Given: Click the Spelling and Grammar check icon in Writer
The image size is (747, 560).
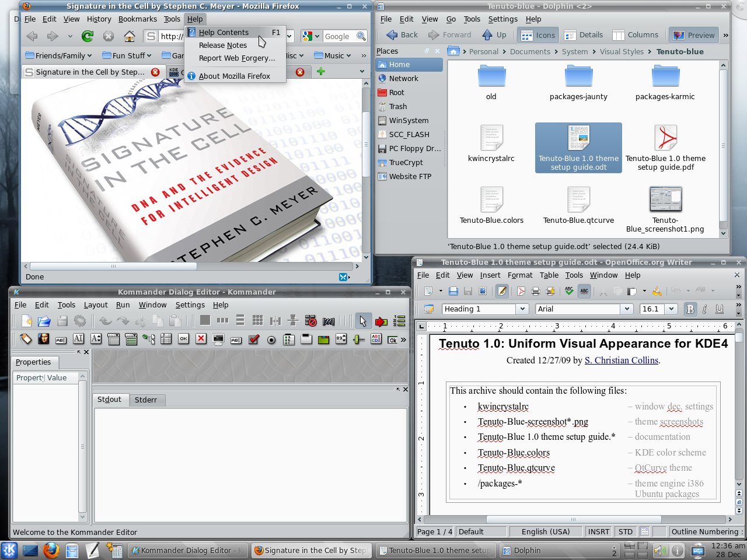Looking at the screenshot, I should pyautogui.click(x=569, y=290).
